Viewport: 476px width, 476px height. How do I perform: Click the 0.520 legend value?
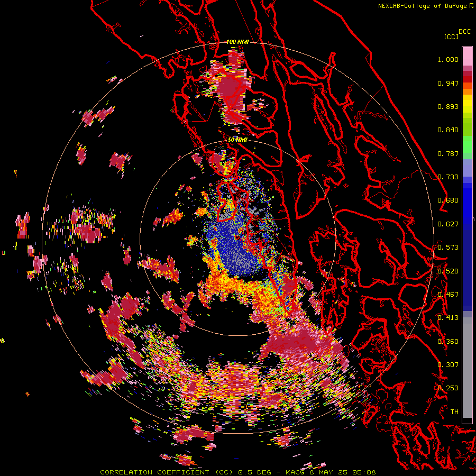pos(448,271)
